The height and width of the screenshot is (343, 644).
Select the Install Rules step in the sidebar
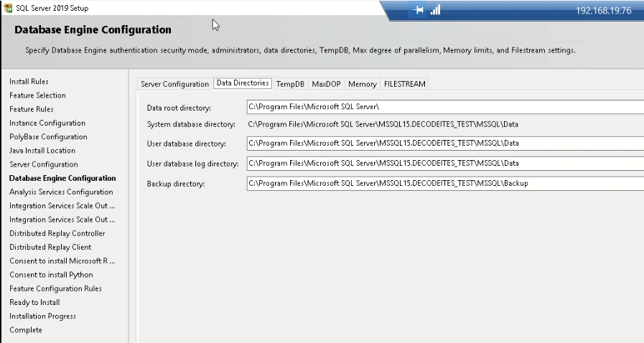29,82
